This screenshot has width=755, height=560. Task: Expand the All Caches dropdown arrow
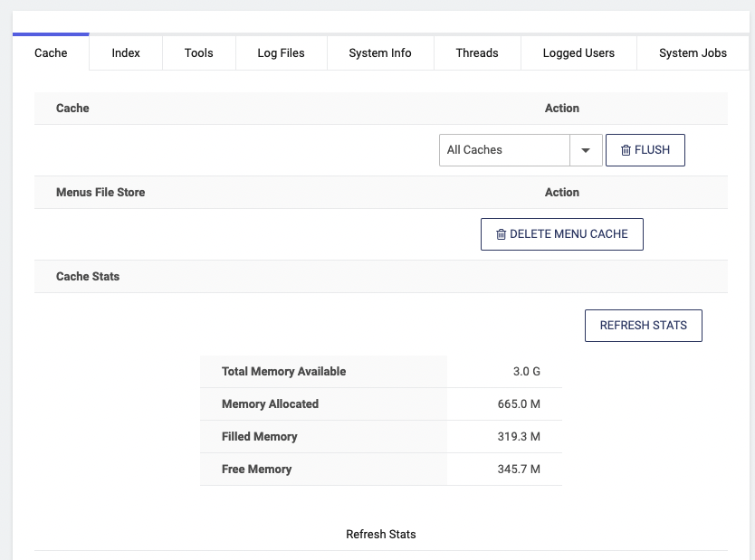(x=586, y=150)
